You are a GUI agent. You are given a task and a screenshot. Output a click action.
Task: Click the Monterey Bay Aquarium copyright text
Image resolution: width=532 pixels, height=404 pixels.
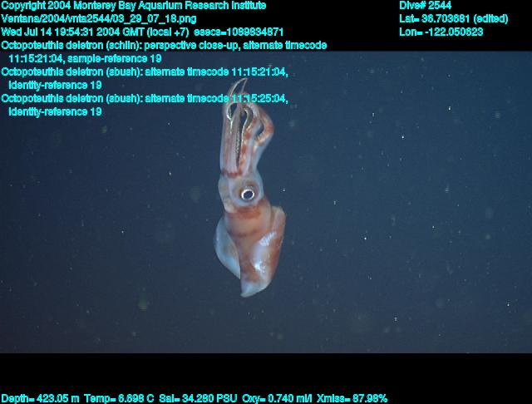tap(134, 5)
